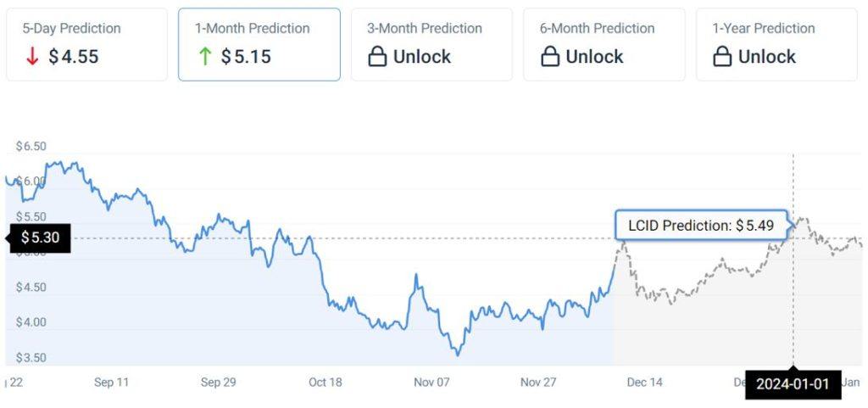868x408 pixels.
Task: Click the lock icon in 3-Month Prediction
Action: pos(377,57)
